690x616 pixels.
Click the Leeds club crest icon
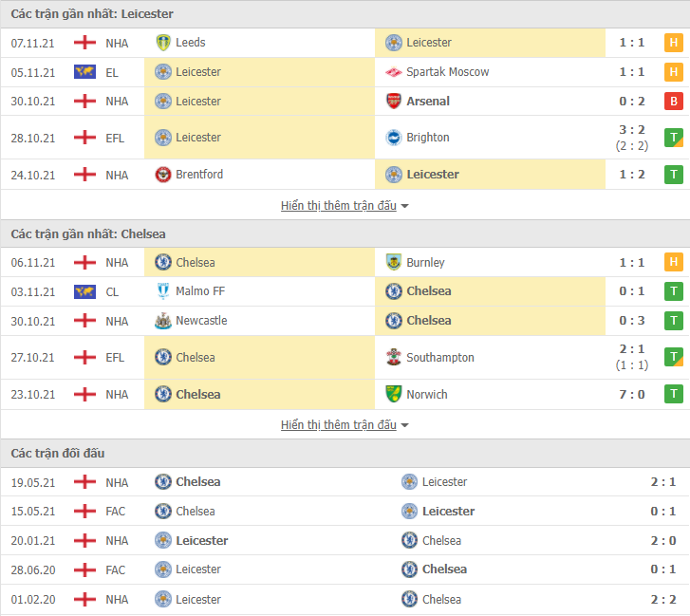(163, 43)
